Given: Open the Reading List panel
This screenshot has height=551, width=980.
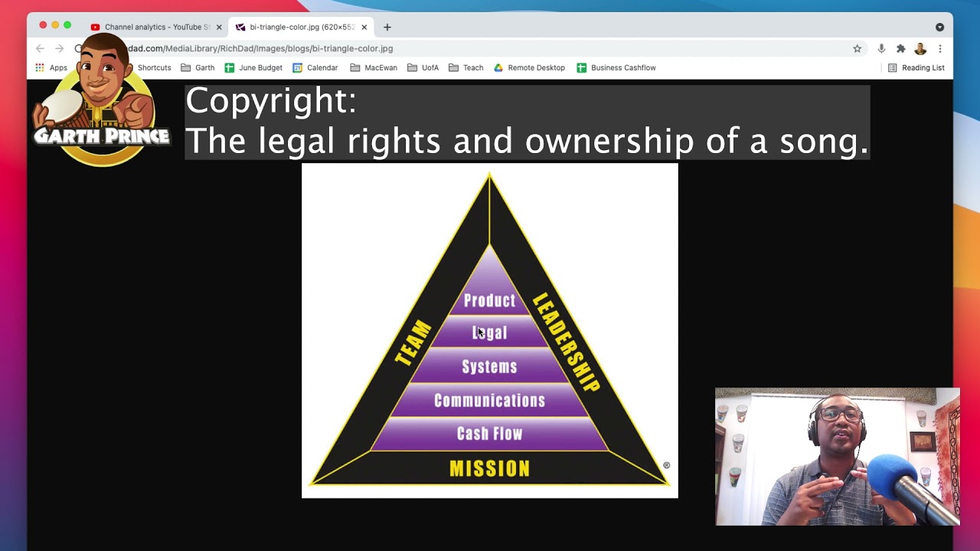Looking at the screenshot, I should pos(916,67).
